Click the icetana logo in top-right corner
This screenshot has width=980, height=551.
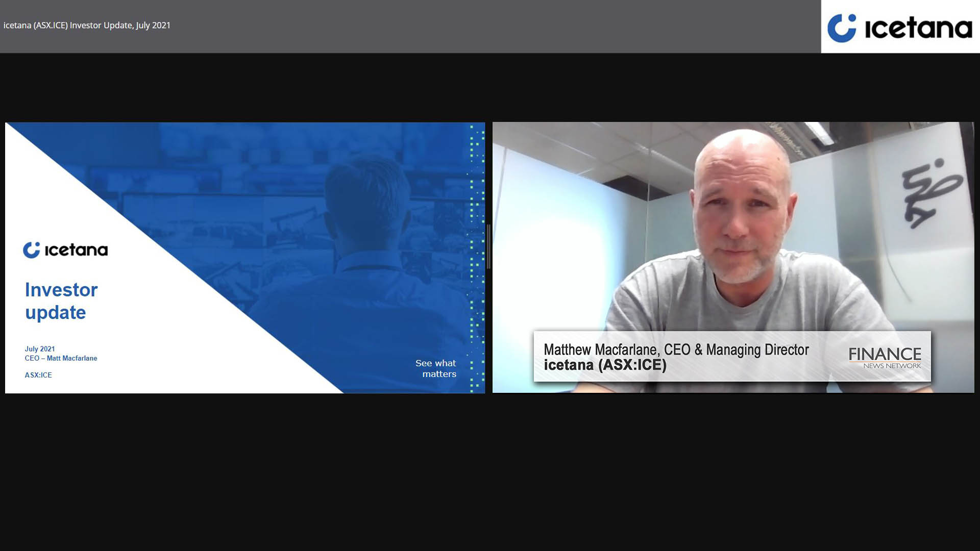900,27
